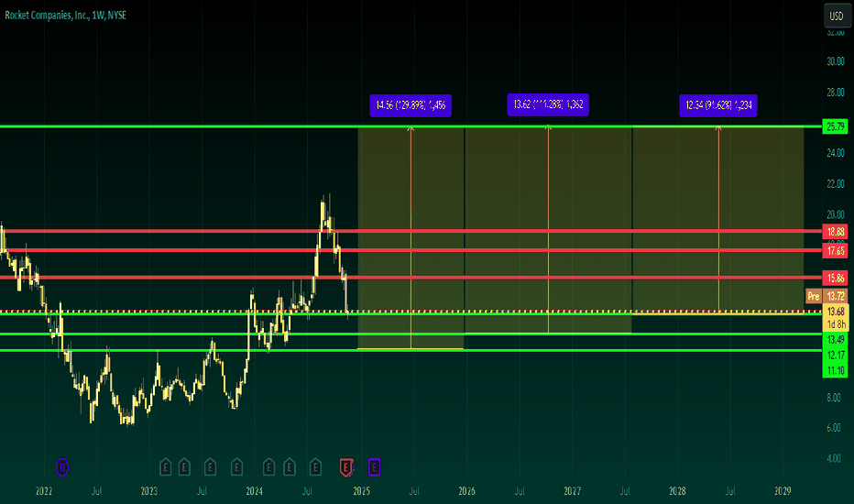Click the red earnings marker before 2025
Viewport: 854px width, 504px height.
click(x=346, y=467)
